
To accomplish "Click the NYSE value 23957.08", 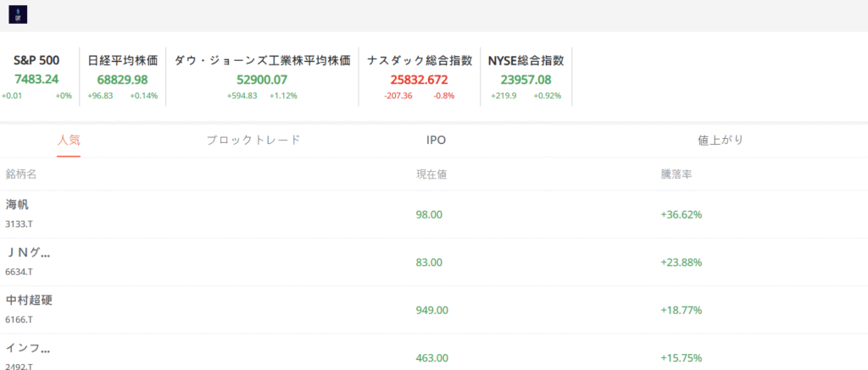I will pyautogui.click(x=526, y=79).
